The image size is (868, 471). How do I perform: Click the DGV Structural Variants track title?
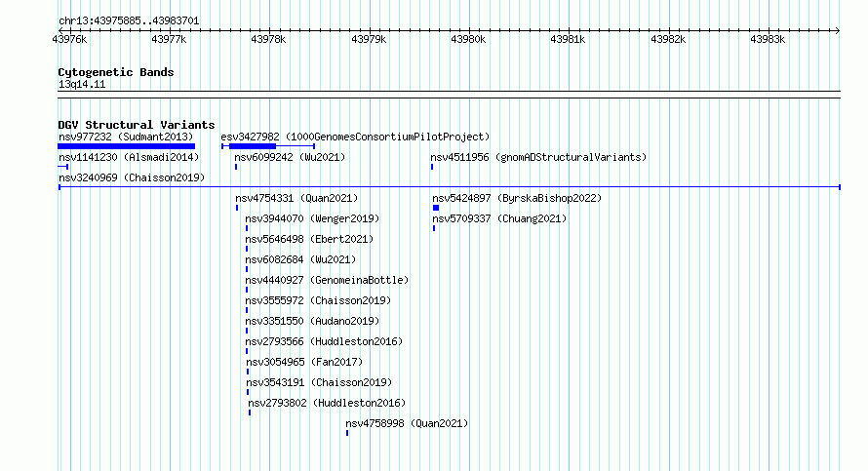137,125
